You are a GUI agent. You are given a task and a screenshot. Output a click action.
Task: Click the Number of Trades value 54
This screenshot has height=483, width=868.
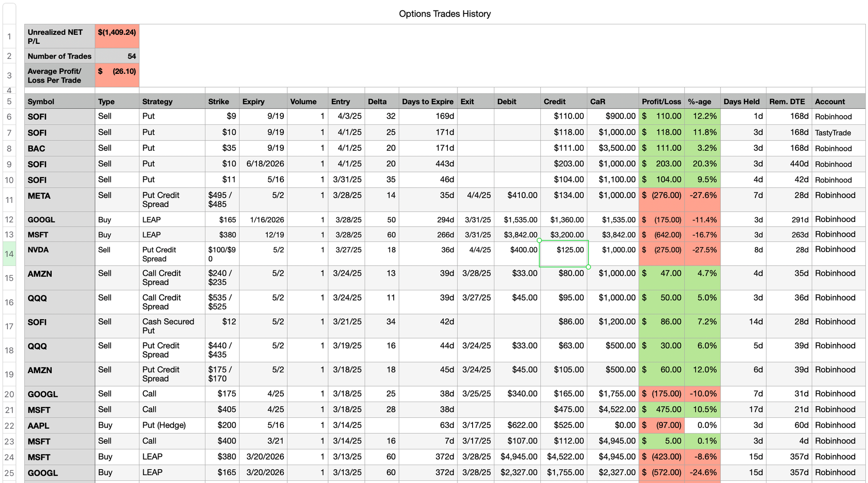(x=117, y=56)
